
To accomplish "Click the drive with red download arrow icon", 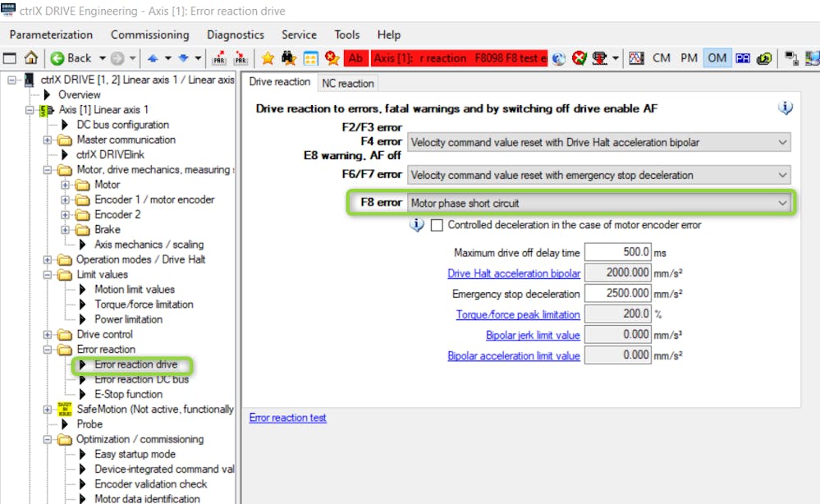I will coord(599,58).
